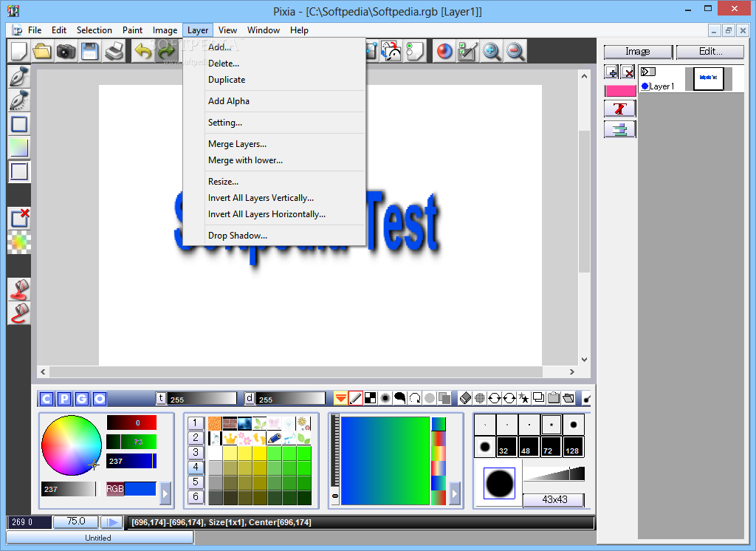Select the second pen tool below the first
The image size is (756, 551).
tap(19, 100)
